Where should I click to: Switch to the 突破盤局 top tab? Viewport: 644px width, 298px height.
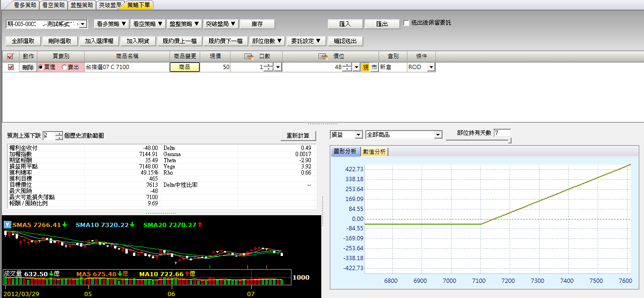(x=110, y=5)
